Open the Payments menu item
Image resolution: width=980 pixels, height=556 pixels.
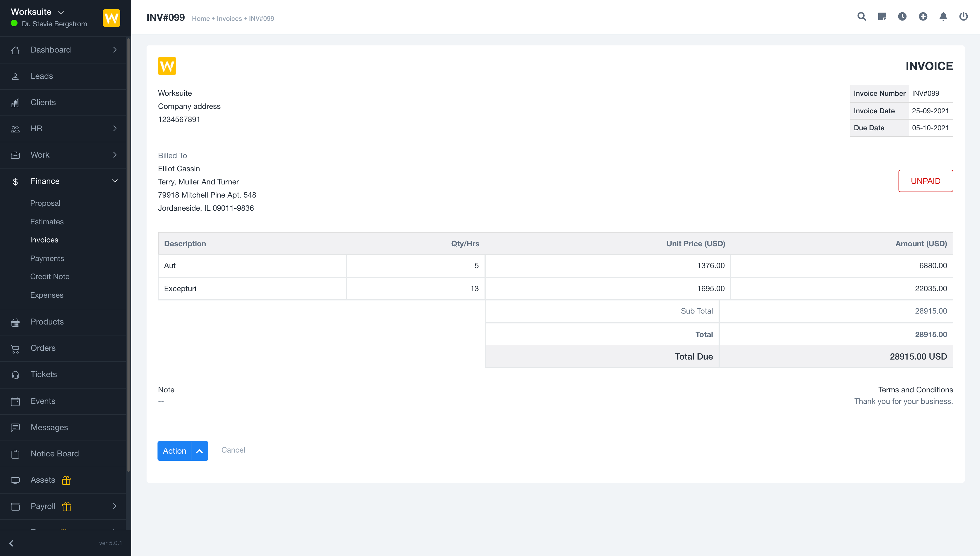(47, 258)
